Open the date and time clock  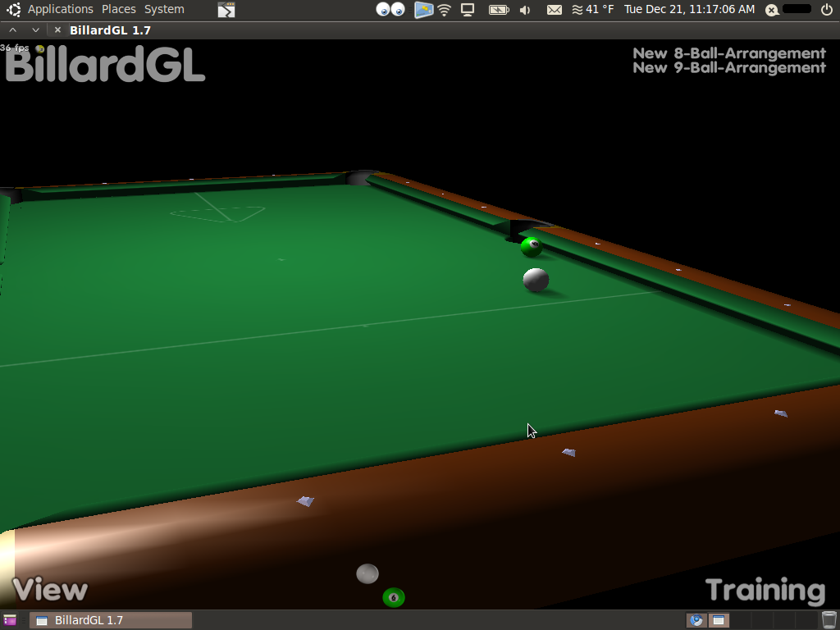pyautogui.click(x=689, y=9)
